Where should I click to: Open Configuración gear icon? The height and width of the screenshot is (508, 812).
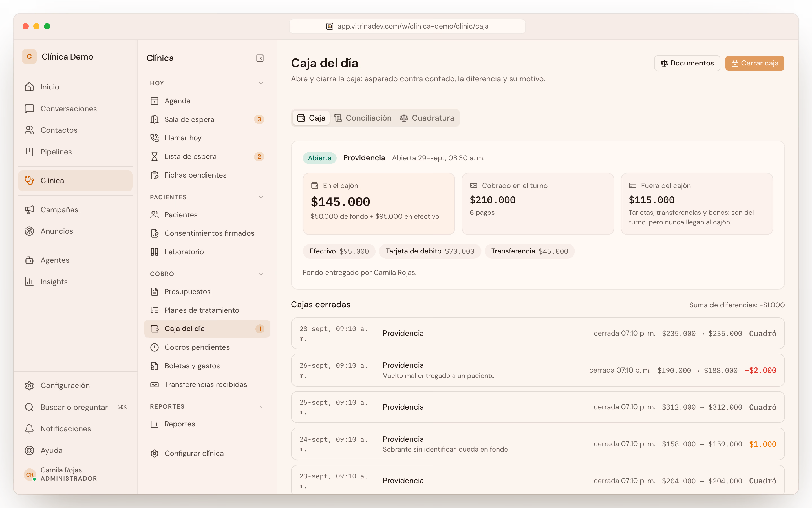coord(29,385)
